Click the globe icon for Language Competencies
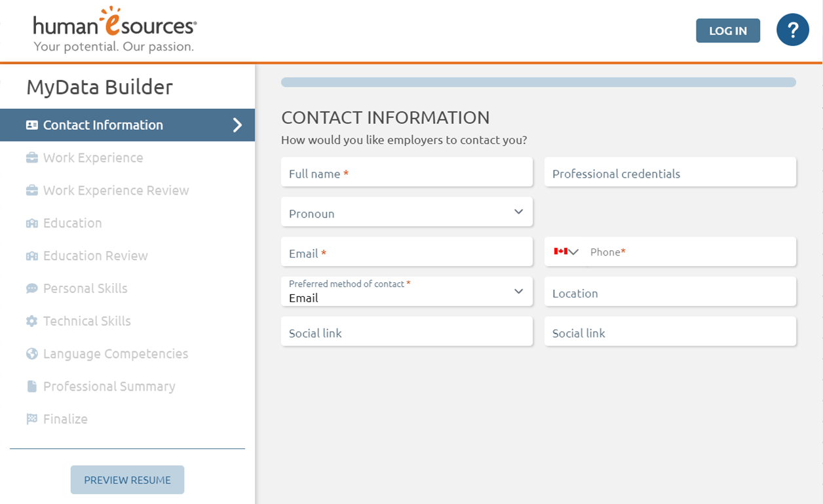The image size is (823, 504). click(x=31, y=354)
